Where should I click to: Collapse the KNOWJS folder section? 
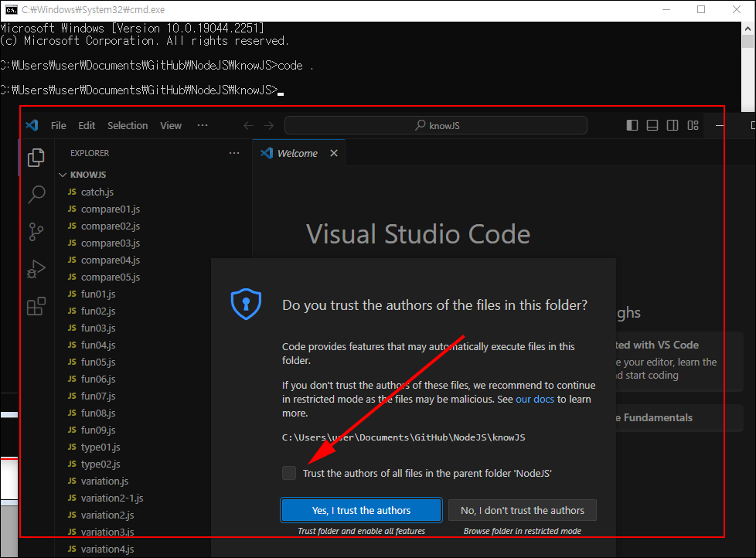click(88, 175)
